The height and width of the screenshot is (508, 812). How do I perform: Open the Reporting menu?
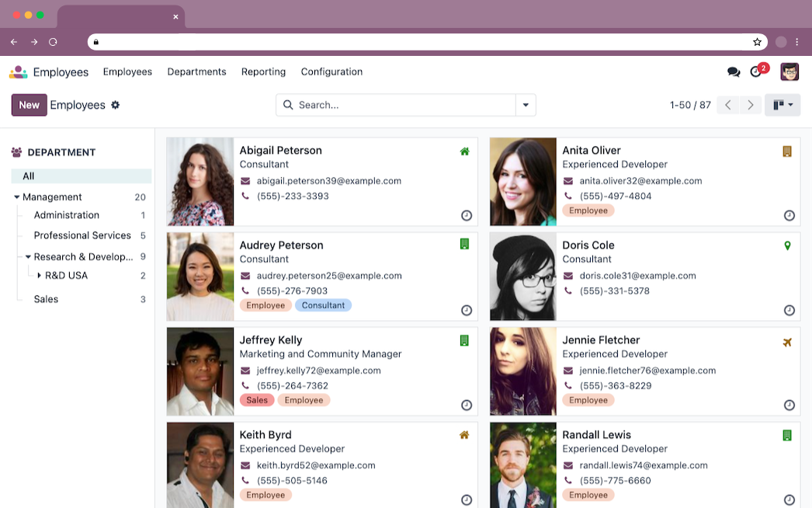coord(263,72)
